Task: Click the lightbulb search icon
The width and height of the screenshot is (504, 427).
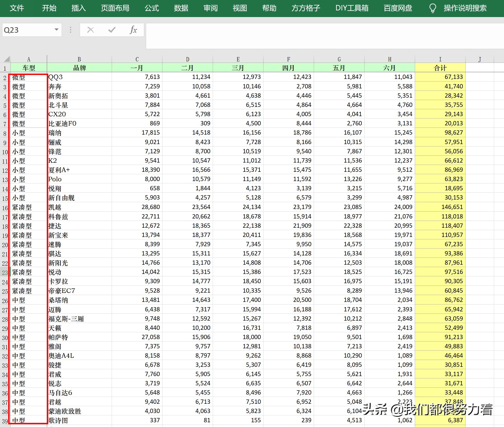Action: [433, 8]
